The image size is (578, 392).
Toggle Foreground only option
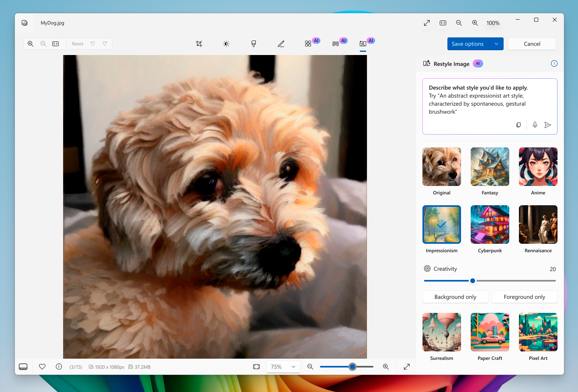point(525,297)
